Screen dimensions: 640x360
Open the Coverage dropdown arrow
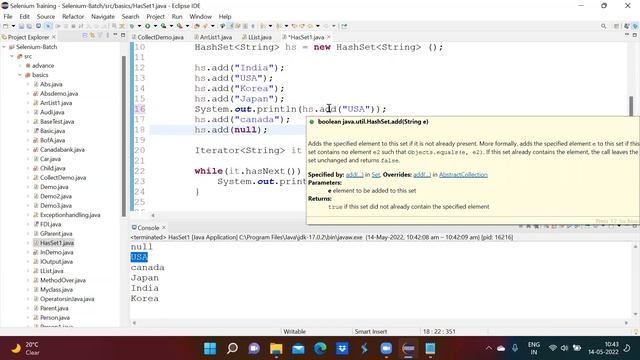(171, 26)
